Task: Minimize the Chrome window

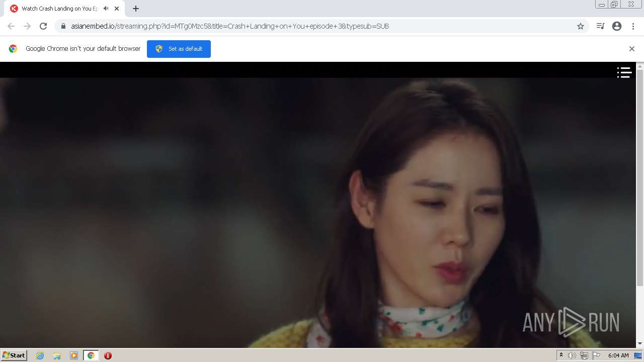Action: (x=602, y=5)
